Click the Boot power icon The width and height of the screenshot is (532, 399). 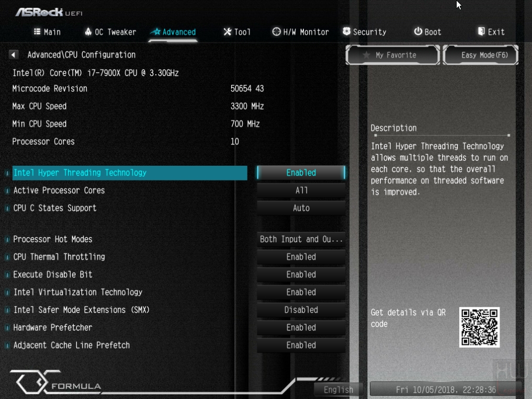418,31
